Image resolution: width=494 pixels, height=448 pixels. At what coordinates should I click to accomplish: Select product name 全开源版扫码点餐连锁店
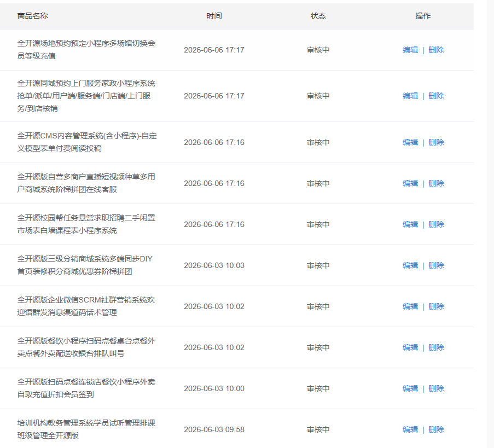click(86, 388)
